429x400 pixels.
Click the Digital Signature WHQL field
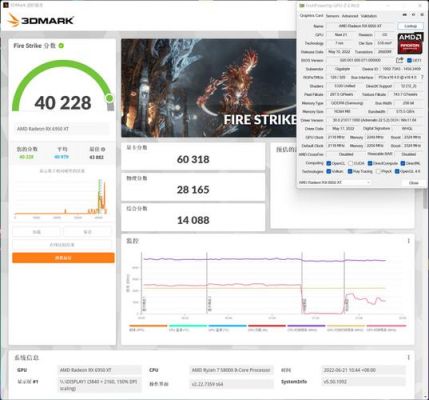pos(406,129)
